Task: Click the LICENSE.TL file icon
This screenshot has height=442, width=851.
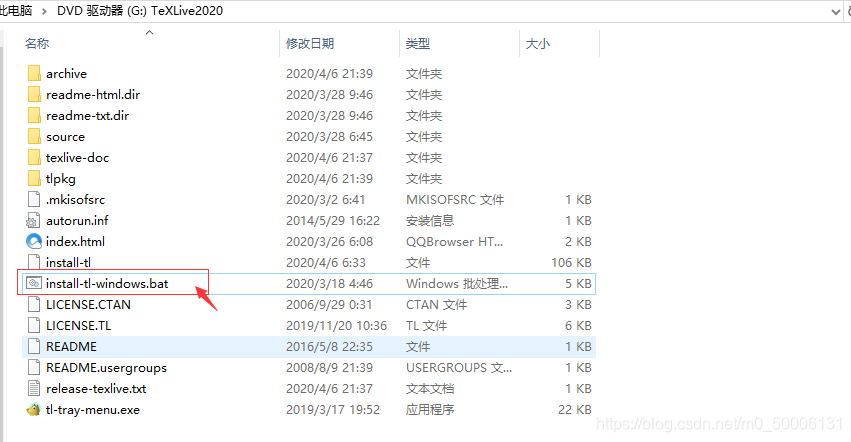Action: 34,325
